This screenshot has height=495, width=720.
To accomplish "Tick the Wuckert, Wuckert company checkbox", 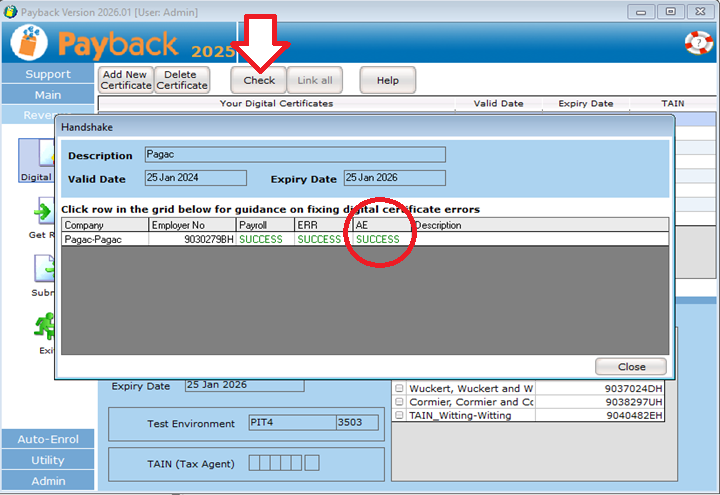I will (399, 388).
